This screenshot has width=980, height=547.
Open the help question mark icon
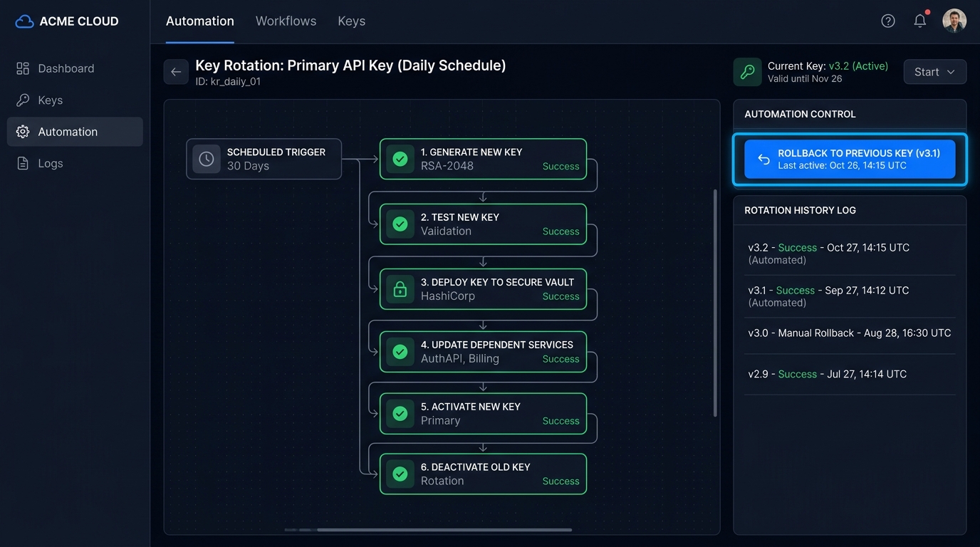point(888,21)
